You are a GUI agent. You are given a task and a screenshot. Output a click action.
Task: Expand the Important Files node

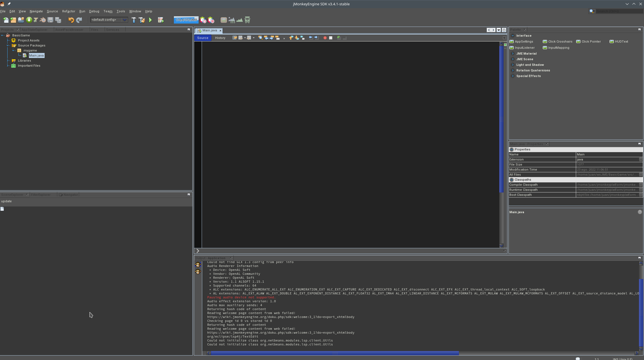[x=8, y=66]
